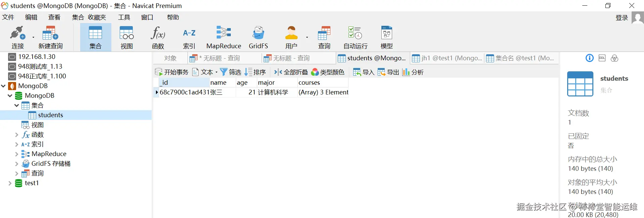Open the GridFS toolbar button

pos(258,38)
